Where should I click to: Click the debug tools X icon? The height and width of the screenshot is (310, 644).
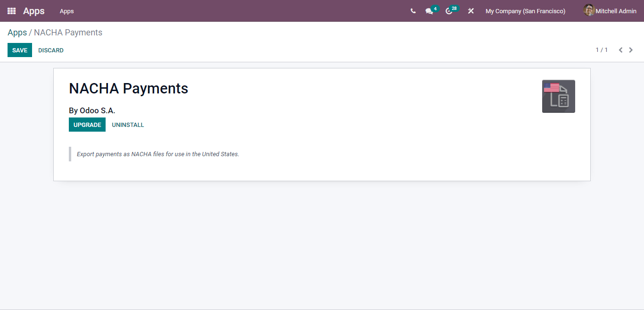point(471,11)
